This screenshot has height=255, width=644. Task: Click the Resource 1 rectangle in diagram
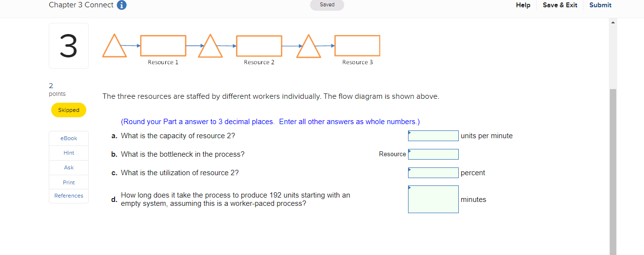pos(163,46)
